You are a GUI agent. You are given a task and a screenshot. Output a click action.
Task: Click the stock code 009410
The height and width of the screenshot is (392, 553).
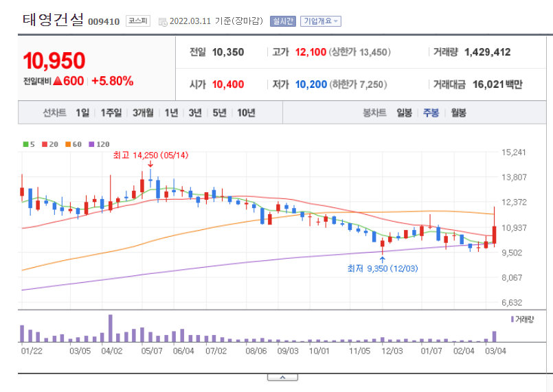point(104,22)
